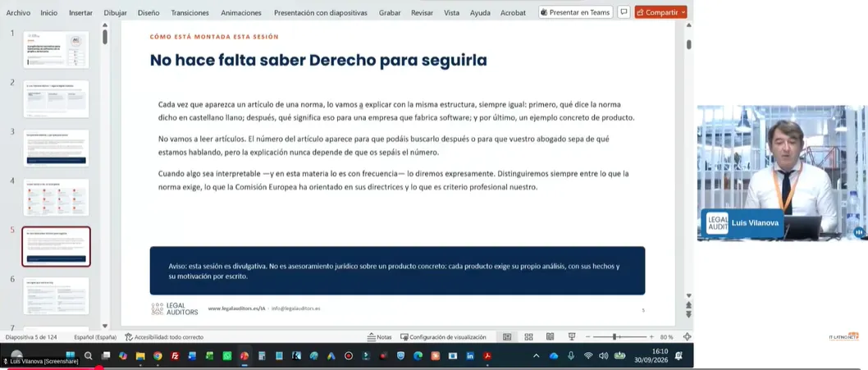Click the Notas button

(x=380, y=336)
